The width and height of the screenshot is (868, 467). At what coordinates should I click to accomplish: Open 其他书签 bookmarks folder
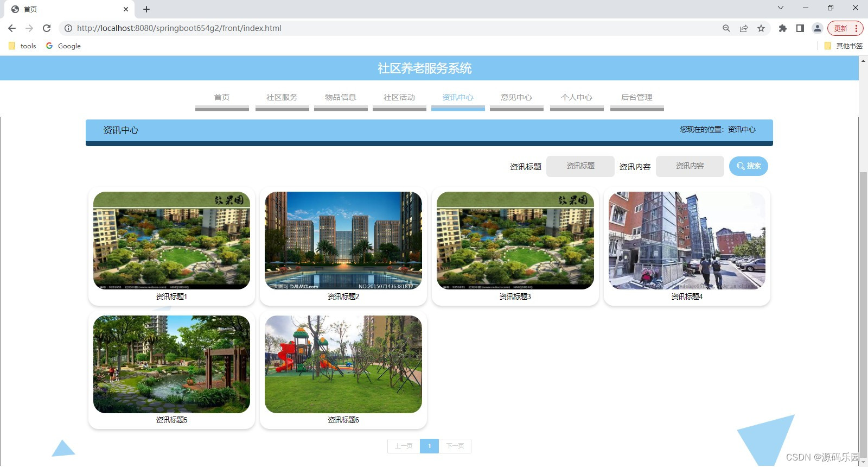pyautogui.click(x=844, y=46)
